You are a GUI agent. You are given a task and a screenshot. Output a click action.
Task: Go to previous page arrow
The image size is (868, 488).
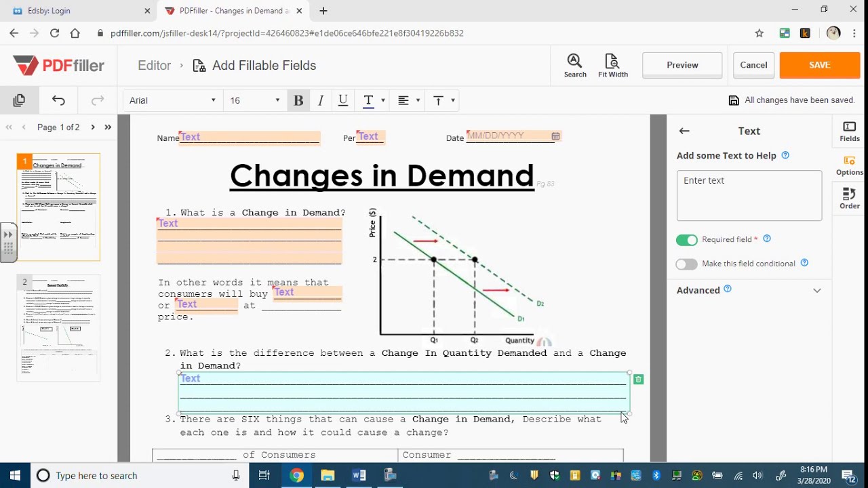24,127
